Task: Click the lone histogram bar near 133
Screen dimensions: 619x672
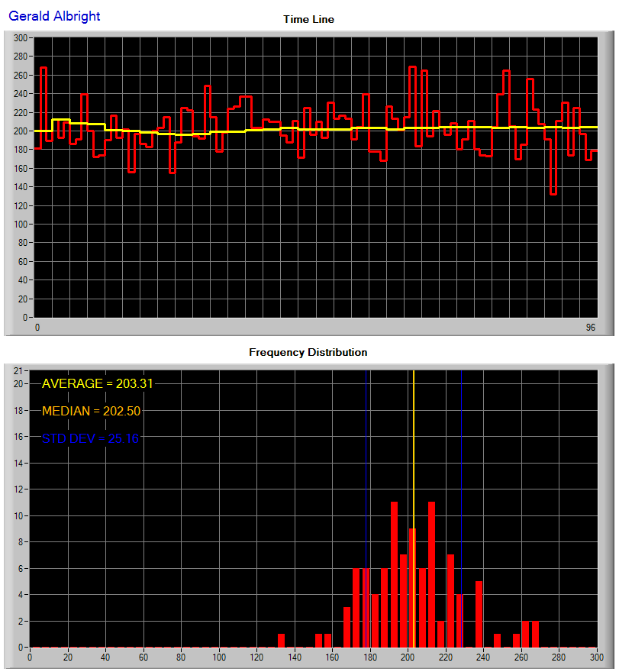Action: tap(281, 641)
